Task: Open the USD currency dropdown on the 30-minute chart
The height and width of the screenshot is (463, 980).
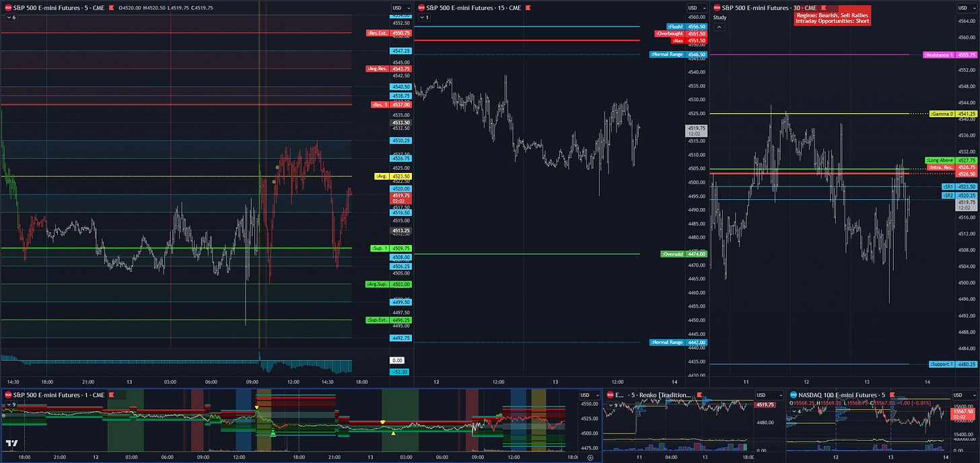Action: 967,7
